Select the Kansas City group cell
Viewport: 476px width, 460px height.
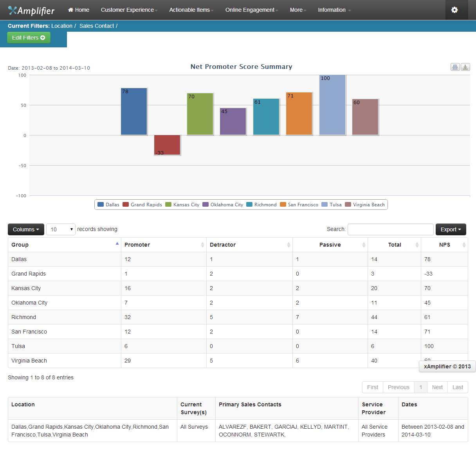click(65, 288)
